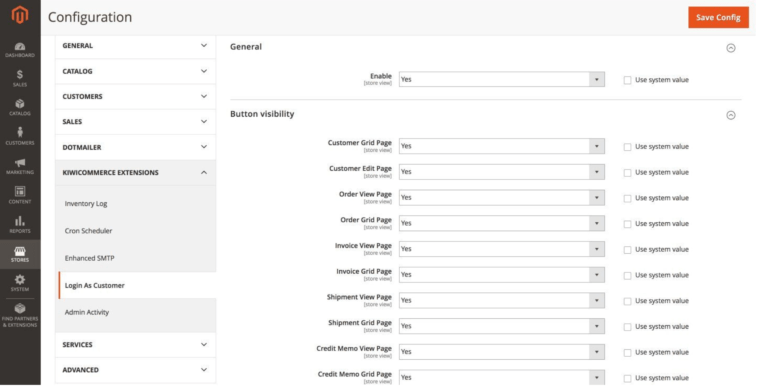Check Use system value for Shipment Grid Page
The height and width of the screenshot is (388, 768).
coord(627,327)
